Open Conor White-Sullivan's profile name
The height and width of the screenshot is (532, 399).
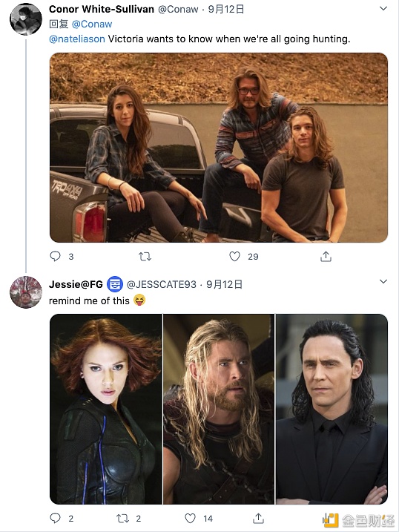(x=102, y=9)
